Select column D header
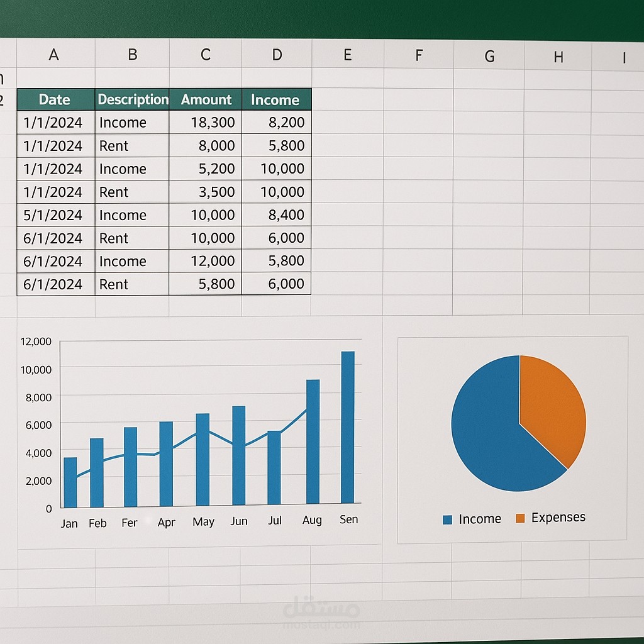The height and width of the screenshot is (644, 644). 277,54
